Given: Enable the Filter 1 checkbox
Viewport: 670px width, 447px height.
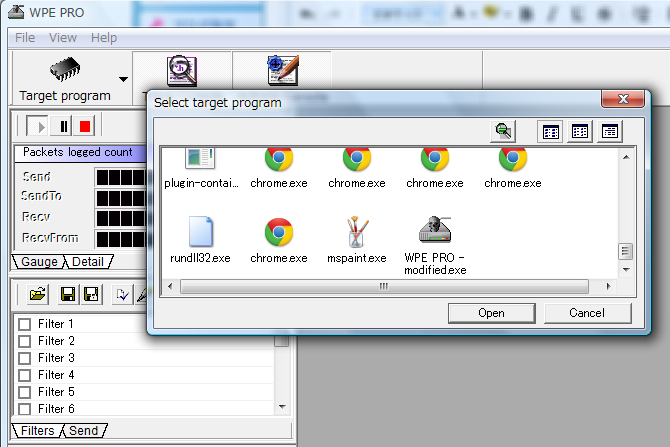Looking at the screenshot, I should (x=25, y=324).
